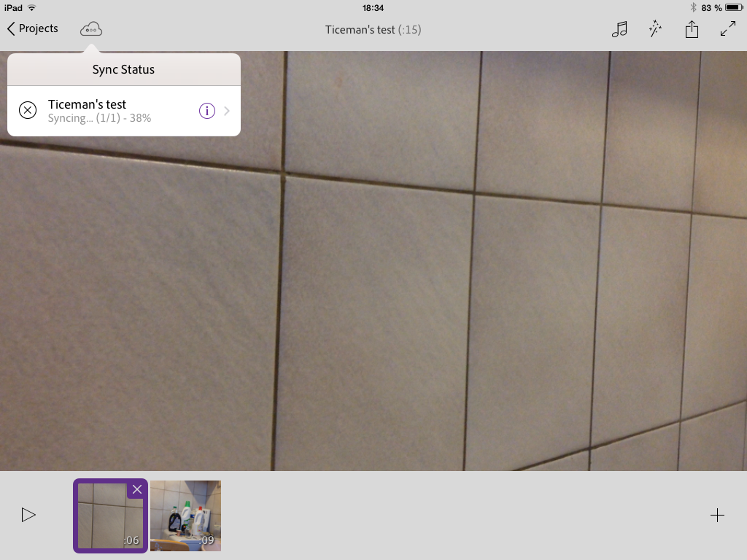
Task: Open the magic wand looks tool
Action: point(655,29)
